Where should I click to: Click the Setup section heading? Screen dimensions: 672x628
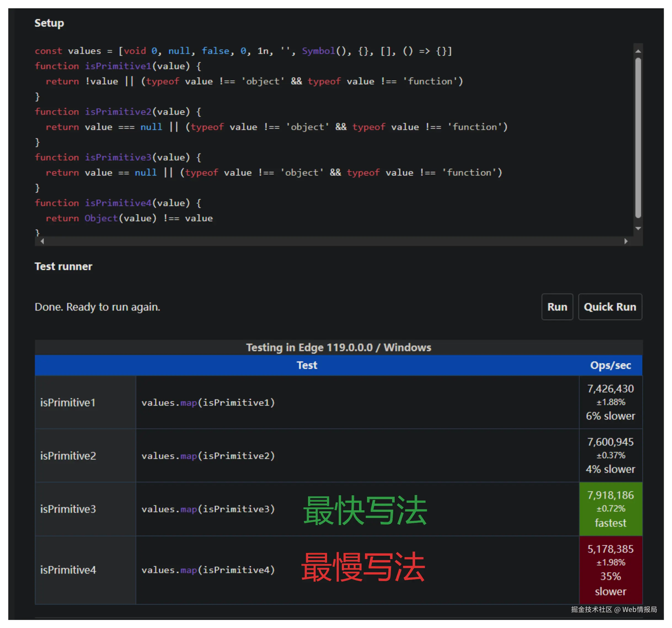[49, 23]
